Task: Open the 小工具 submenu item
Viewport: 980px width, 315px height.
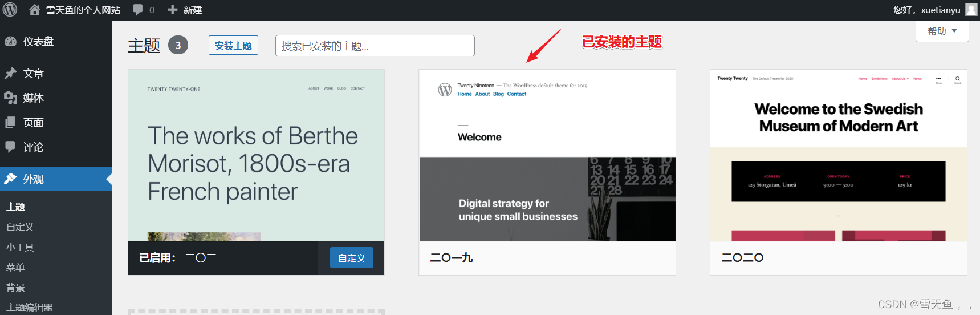Action: click(20, 247)
